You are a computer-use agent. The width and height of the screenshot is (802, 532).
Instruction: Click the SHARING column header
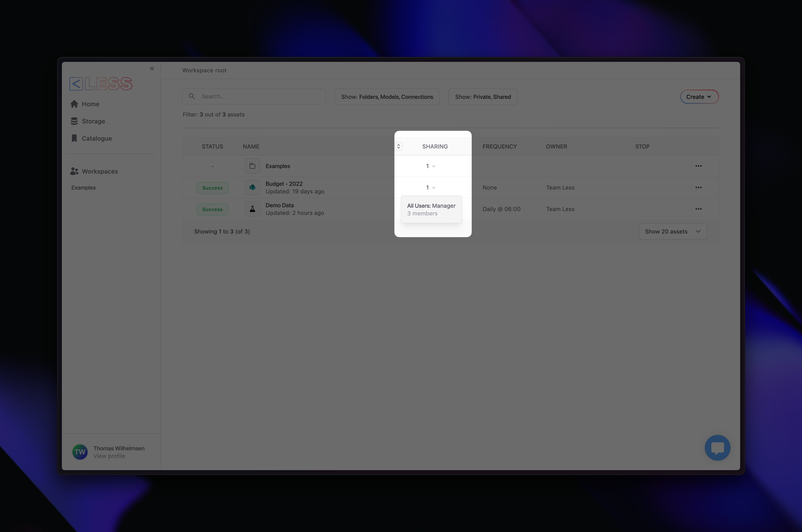tap(435, 147)
